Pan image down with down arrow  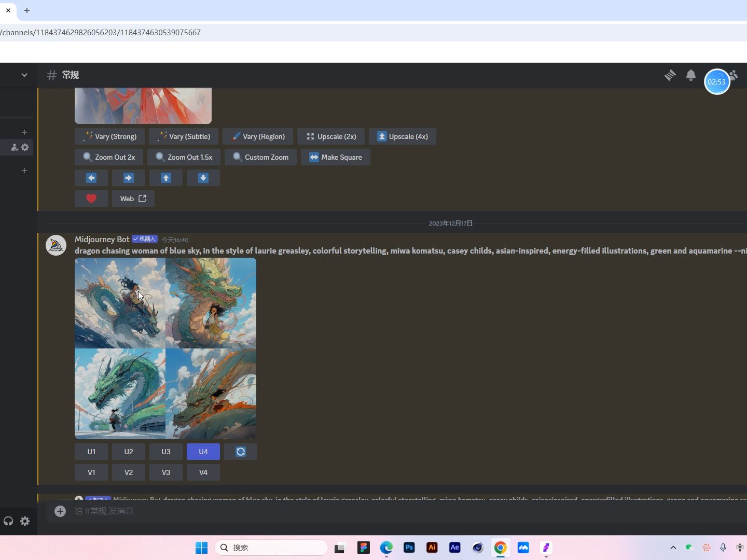tap(203, 178)
